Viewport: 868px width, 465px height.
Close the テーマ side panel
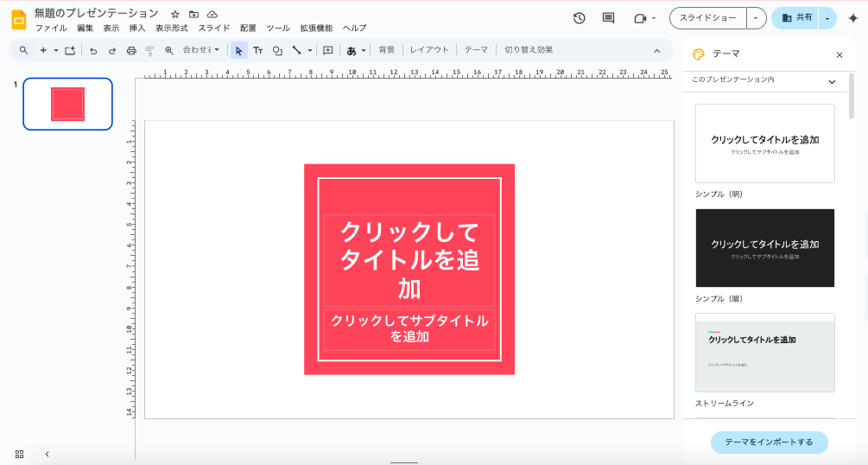coord(839,54)
